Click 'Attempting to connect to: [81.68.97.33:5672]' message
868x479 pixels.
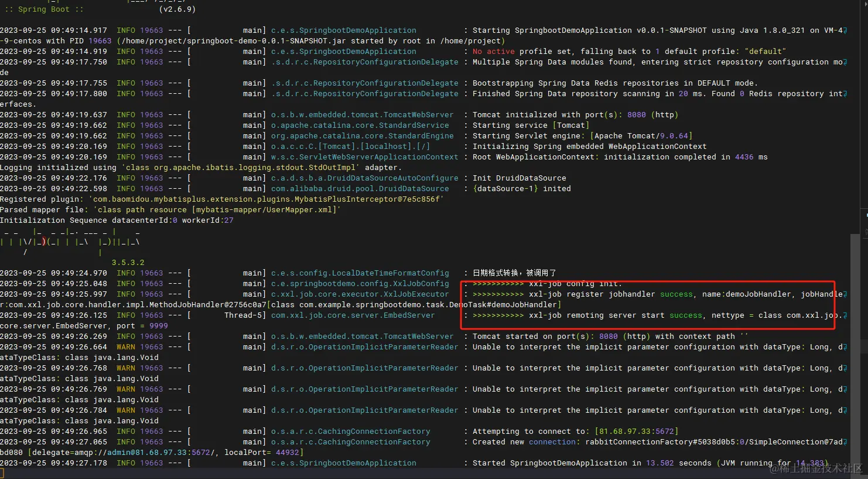[576, 432]
